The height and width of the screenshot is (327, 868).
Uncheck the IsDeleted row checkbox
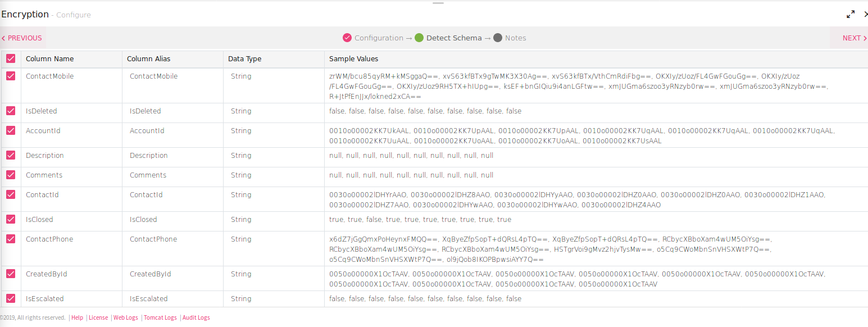pyautogui.click(x=10, y=111)
